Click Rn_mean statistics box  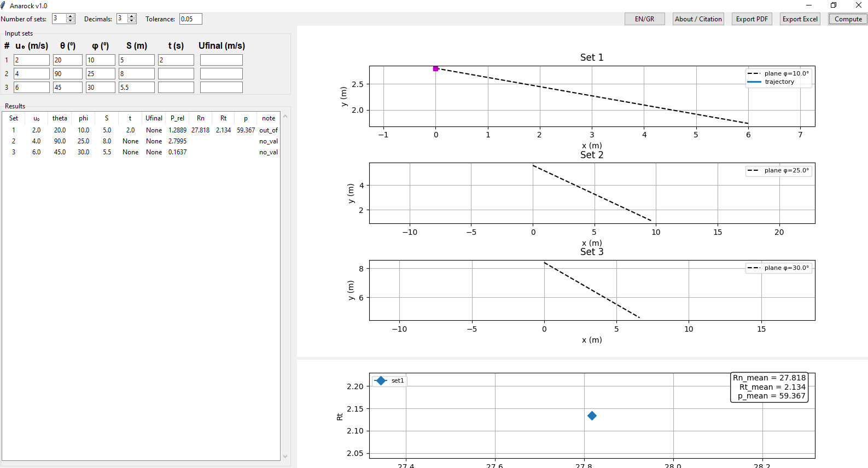pos(769,387)
